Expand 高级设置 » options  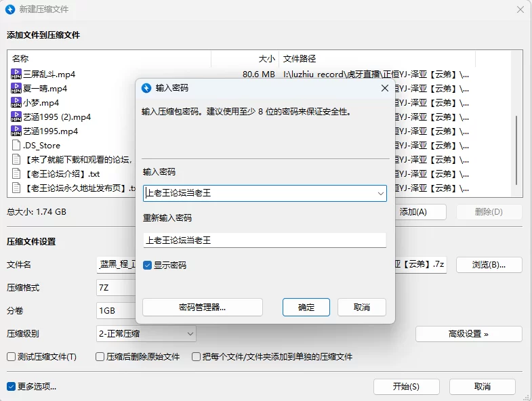[x=468, y=334]
